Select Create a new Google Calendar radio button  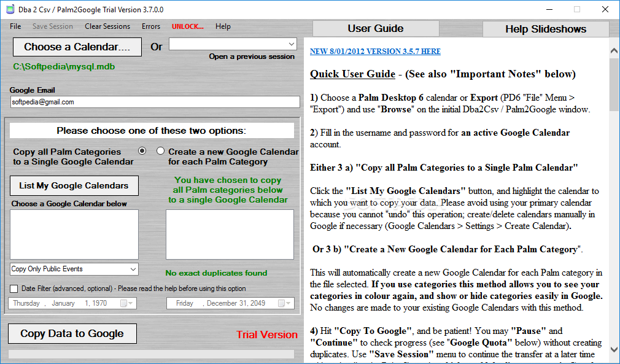pos(160,151)
